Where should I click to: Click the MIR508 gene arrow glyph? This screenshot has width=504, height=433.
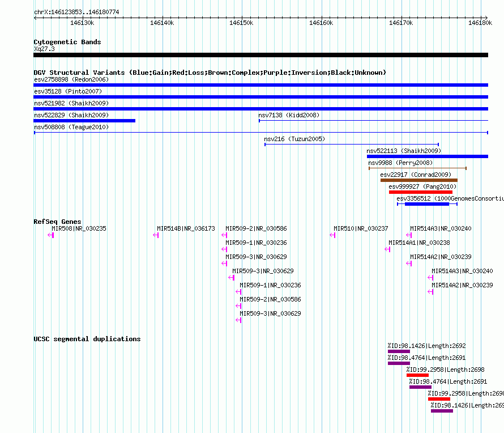(51, 235)
